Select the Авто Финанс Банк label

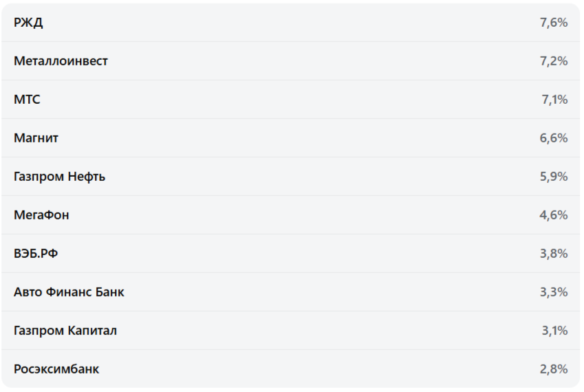[x=69, y=292]
